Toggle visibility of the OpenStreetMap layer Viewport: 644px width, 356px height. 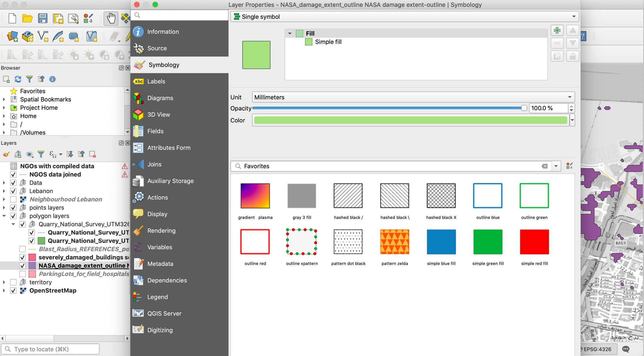tap(13, 291)
